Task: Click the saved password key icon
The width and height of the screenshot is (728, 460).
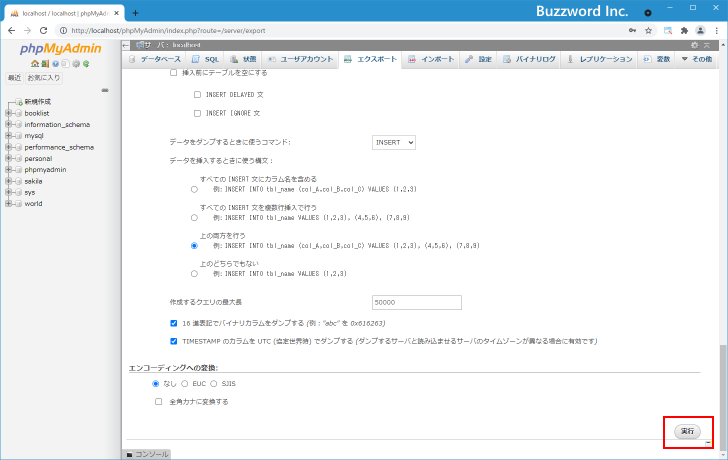Action: click(632, 31)
